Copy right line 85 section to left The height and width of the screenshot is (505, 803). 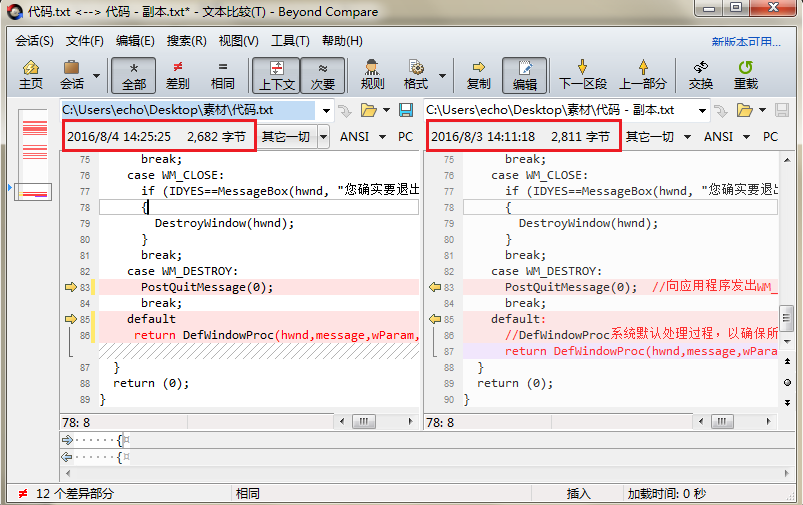pos(435,319)
